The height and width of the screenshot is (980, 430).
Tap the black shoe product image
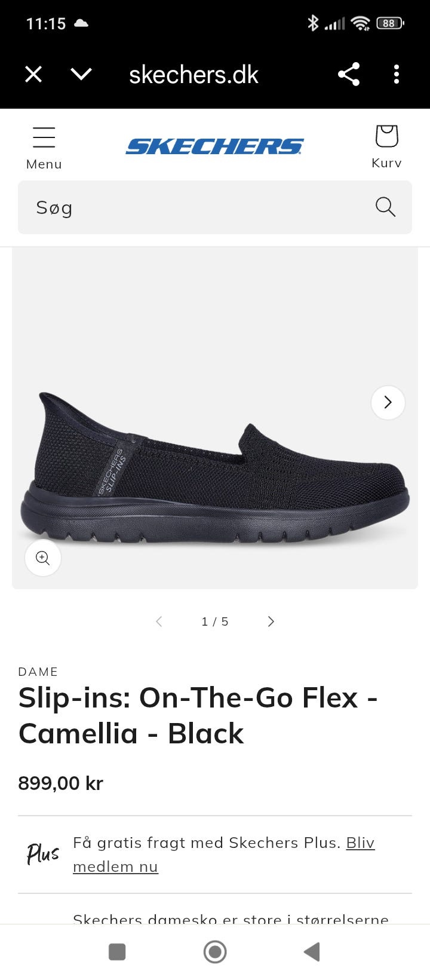(x=215, y=467)
